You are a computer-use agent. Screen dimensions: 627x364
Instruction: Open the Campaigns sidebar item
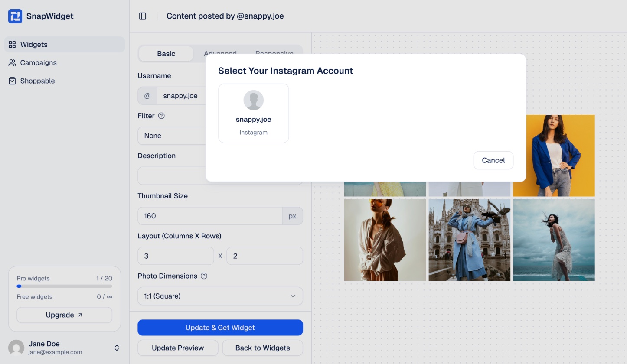(65, 63)
